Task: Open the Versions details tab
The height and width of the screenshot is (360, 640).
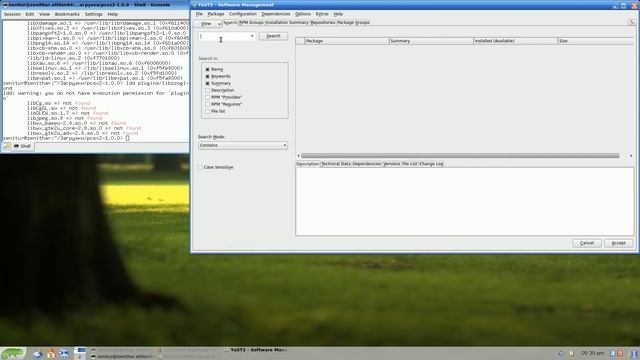Action: click(x=391, y=164)
